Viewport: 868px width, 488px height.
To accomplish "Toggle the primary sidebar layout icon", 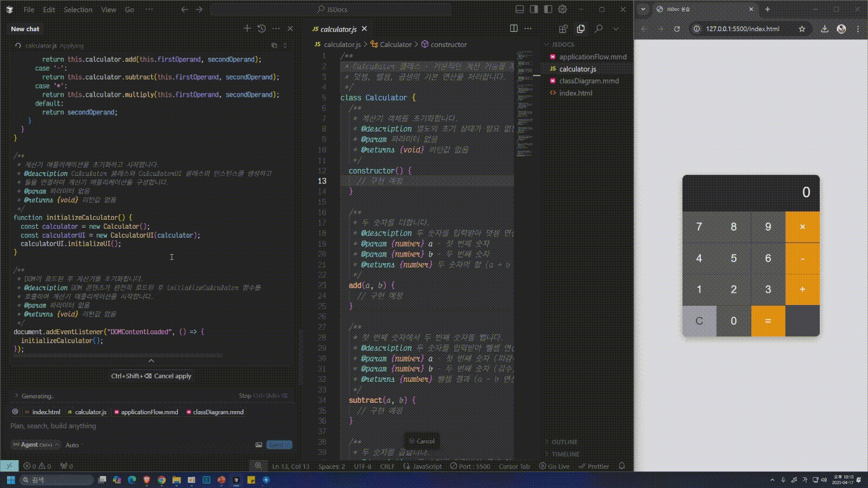I will pyautogui.click(x=534, y=10).
